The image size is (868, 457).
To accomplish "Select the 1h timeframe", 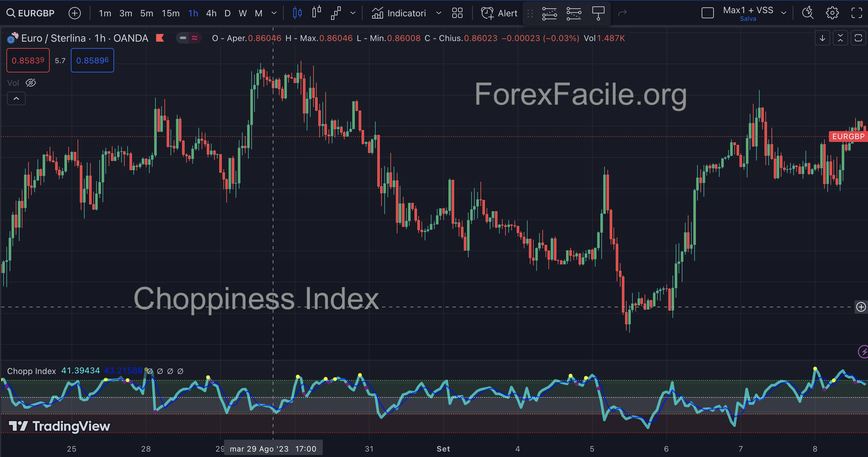I will (x=193, y=13).
